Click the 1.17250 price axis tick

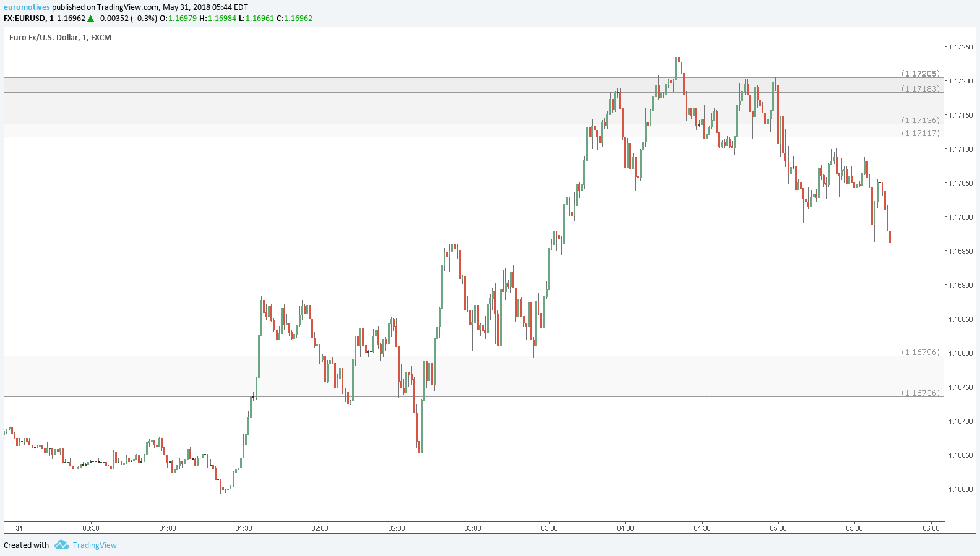pyautogui.click(x=961, y=47)
